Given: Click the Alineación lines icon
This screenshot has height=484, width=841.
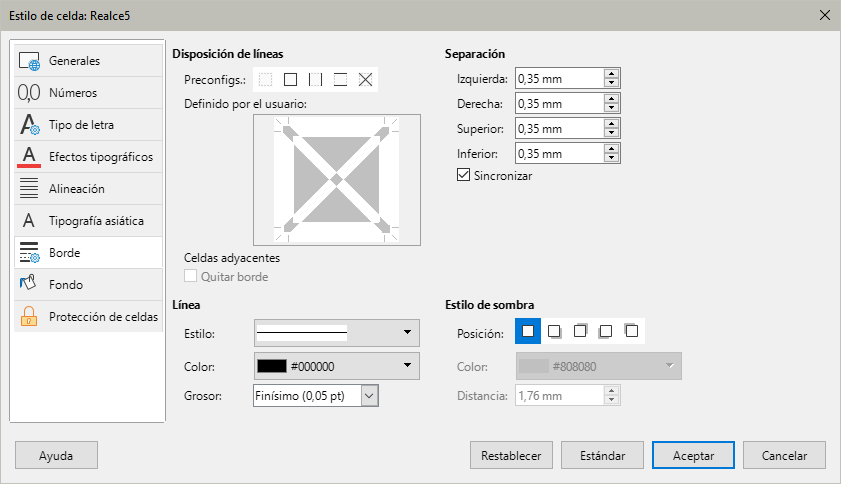Looking at the screenshot, I should 29,189.
